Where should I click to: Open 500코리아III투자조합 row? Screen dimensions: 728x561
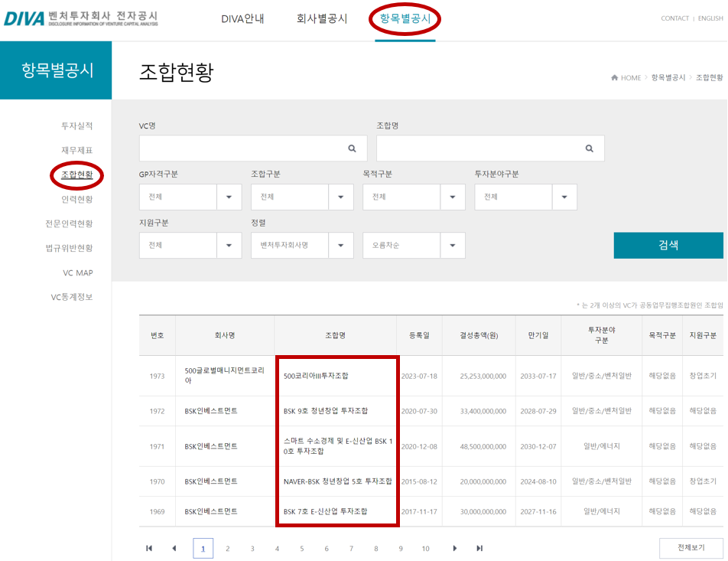[x=316, y=376]
